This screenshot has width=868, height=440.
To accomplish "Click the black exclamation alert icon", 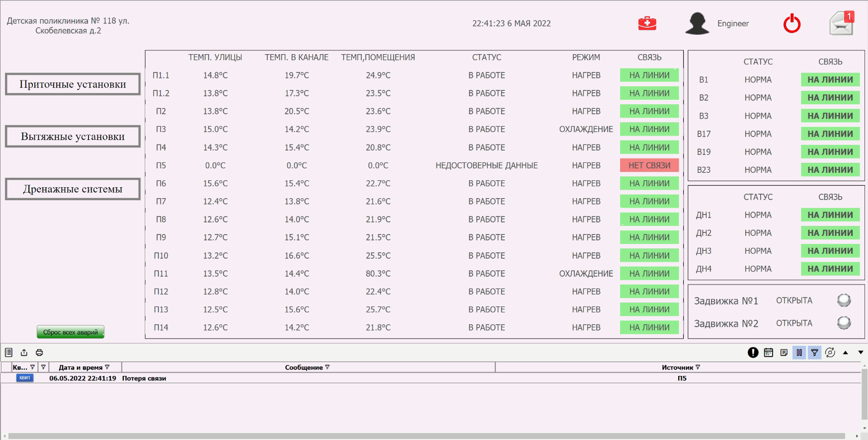I will point(753,353).
